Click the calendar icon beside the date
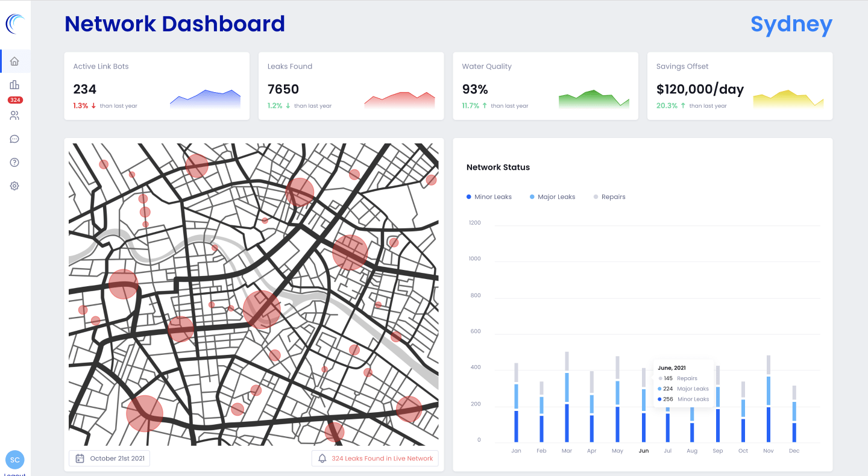The width and height of the screenshot is (868, 476). click(80, 459)
